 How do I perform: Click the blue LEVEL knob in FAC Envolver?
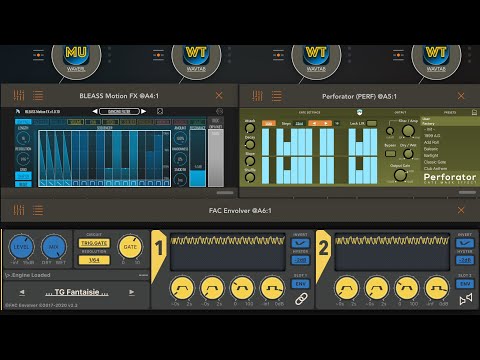point(21,247)
